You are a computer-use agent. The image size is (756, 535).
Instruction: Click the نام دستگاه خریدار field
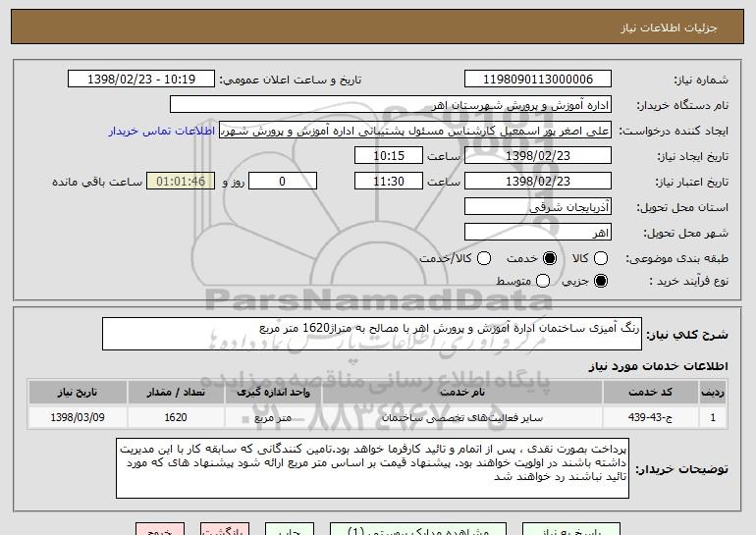(391, 105)
